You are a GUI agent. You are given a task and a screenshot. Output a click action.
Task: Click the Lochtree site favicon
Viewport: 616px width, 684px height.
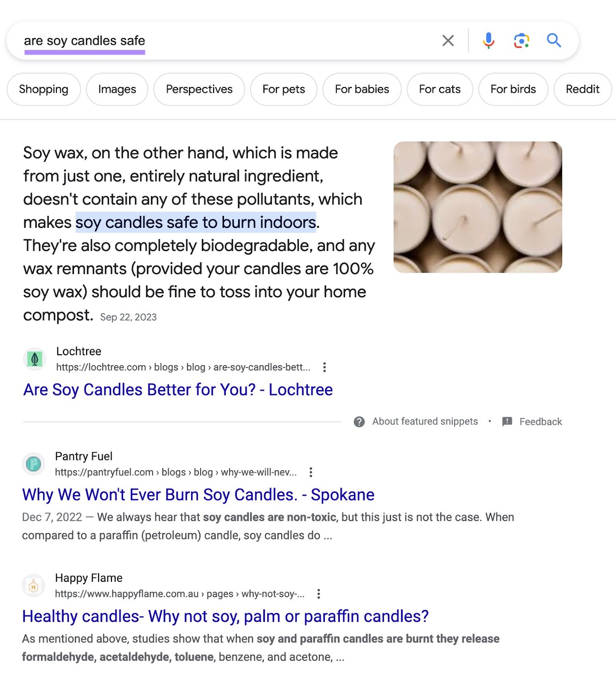tap(35, 359)
